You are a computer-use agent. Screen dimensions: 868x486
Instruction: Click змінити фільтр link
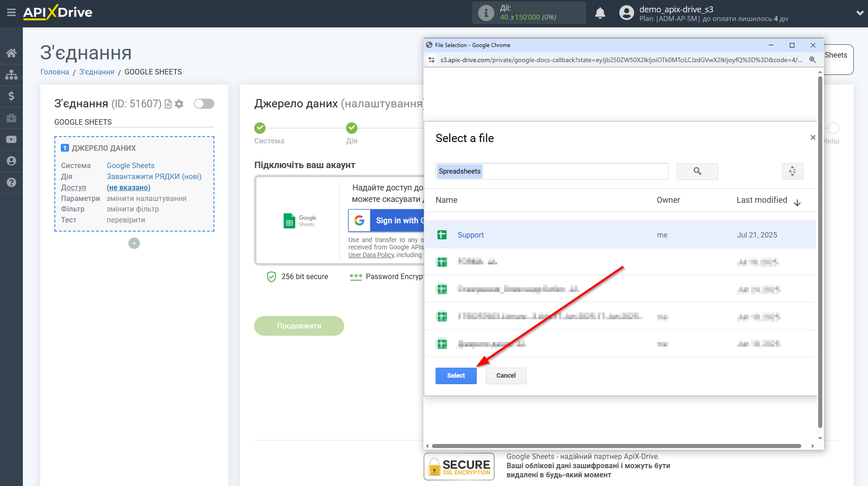[133, 209]
